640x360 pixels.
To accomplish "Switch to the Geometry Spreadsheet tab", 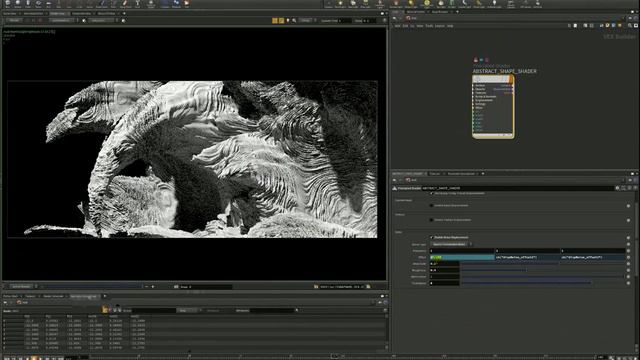I will 84,296.
